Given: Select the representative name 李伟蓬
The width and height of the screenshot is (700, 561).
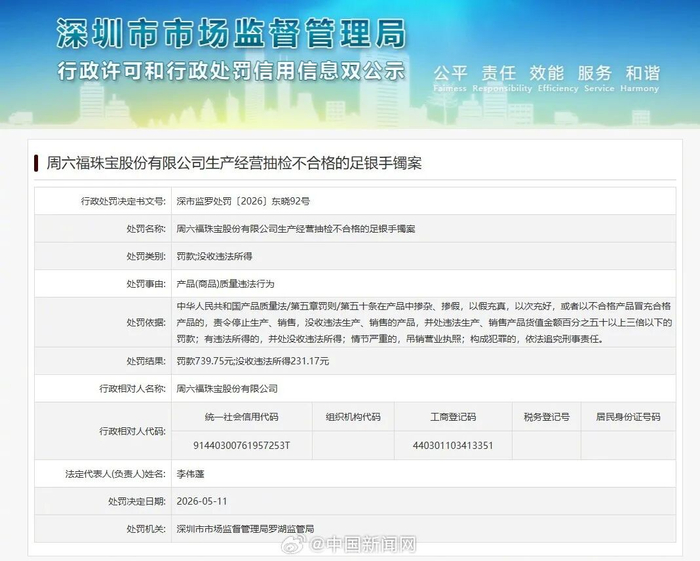Looking at the screenshot, I should coord(190,474).
